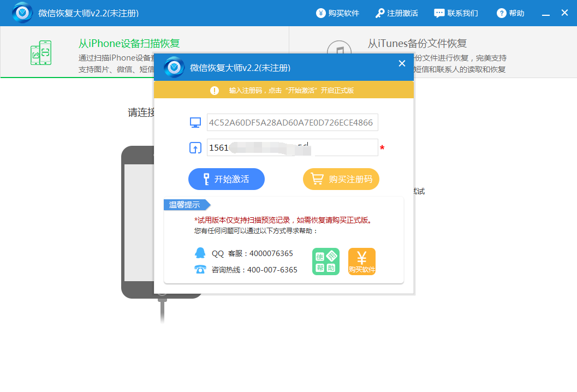Screen dimensions: 577x392
Task: Click the main window app logo
Action: click(x=22, y=13)
